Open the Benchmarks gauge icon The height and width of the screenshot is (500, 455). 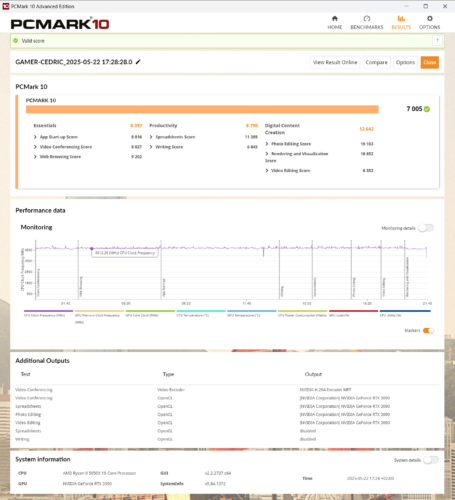pos(367,18)
